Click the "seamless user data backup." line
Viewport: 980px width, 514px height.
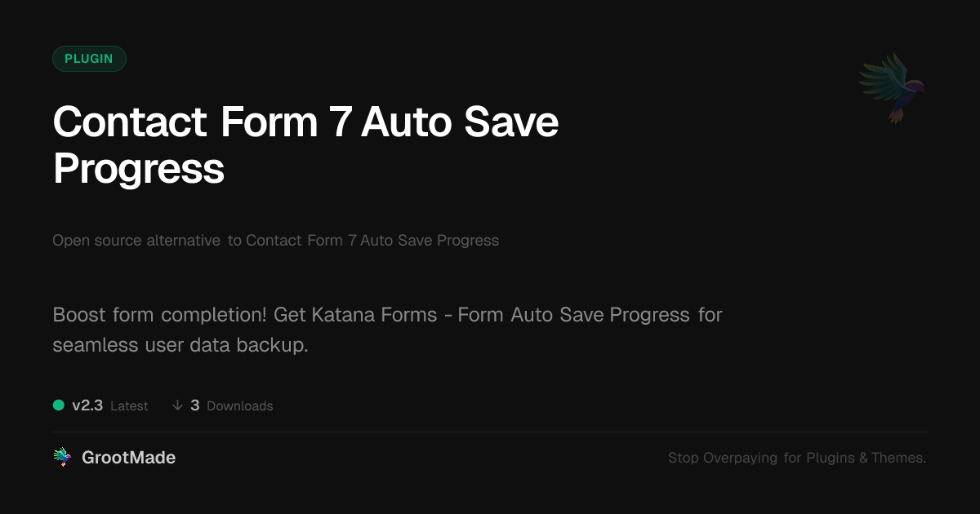(180, 345)
